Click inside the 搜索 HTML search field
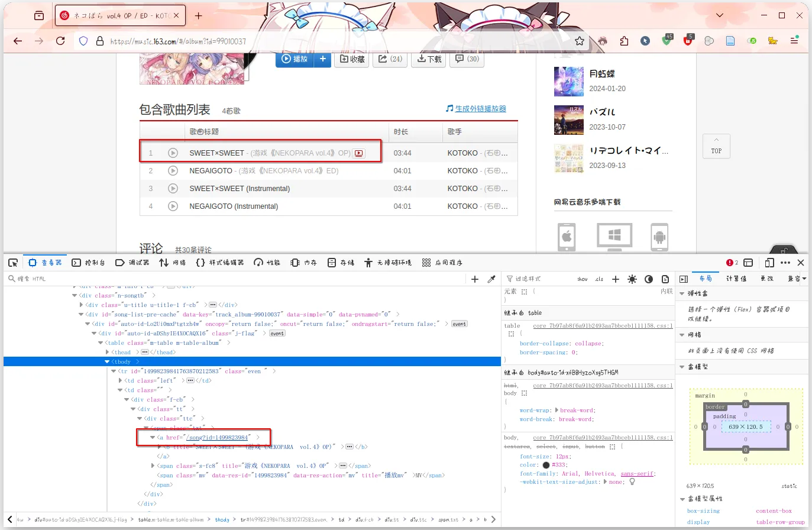 [35, 278]
